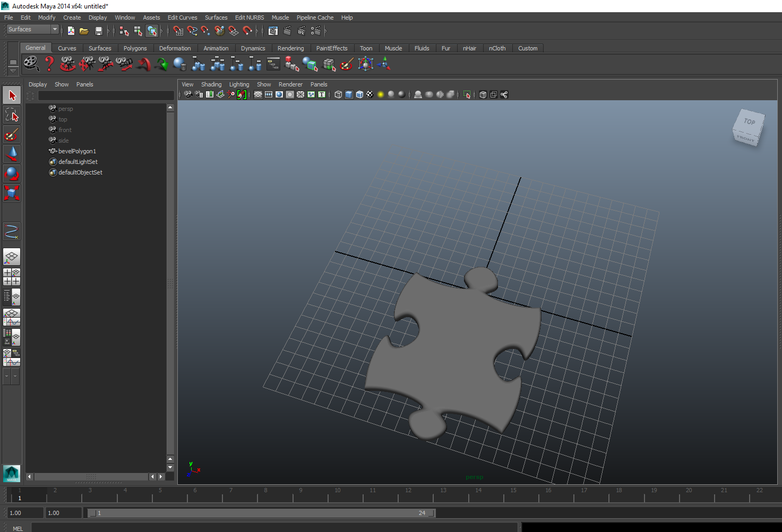
Task: Click the TOP face of ViewCube
Action: click(x=749, y=121)
